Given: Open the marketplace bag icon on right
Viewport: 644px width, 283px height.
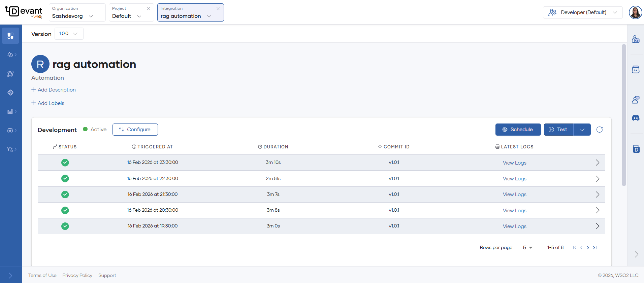Looking at the screenshot, I should [x=636, y=70].
